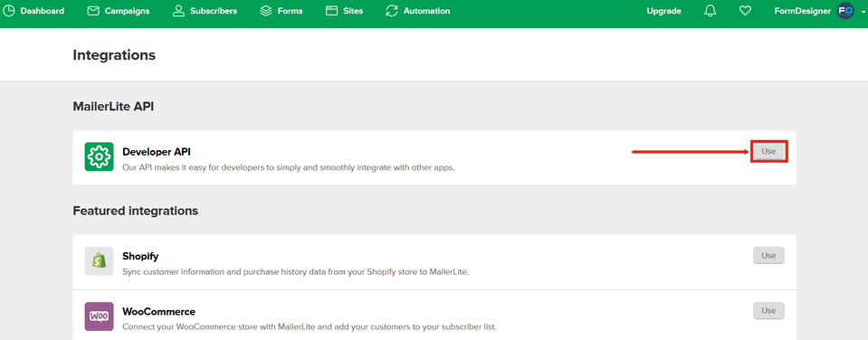This screenshot has height=340, width=868.
Task: Click the FD profile avatar
Action: point(846,11)
